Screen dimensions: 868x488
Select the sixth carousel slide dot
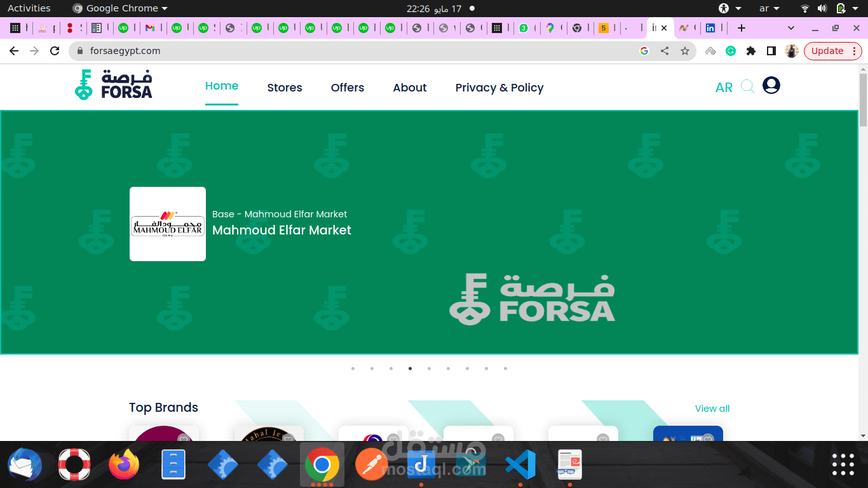point(448,369)
